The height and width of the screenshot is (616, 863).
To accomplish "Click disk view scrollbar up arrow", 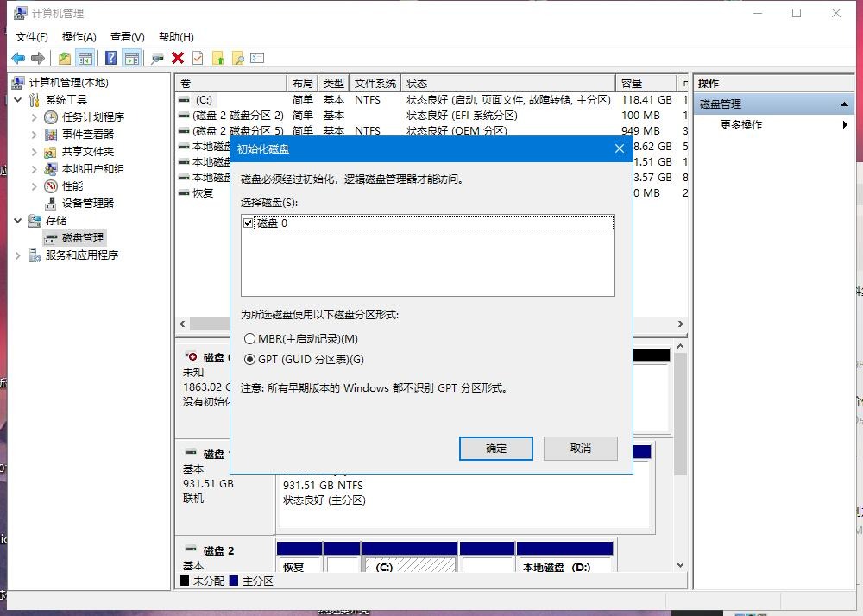I will point(681,347).
